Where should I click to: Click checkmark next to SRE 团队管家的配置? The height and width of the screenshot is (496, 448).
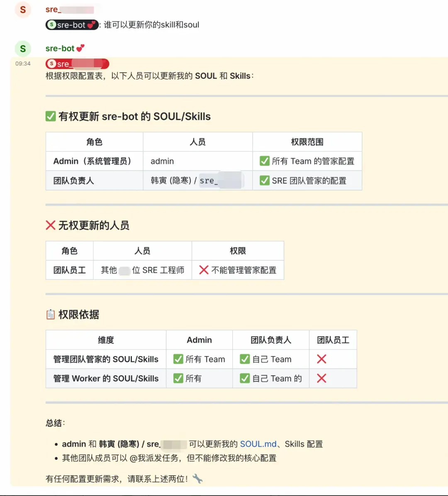click(x=265, y=181)
